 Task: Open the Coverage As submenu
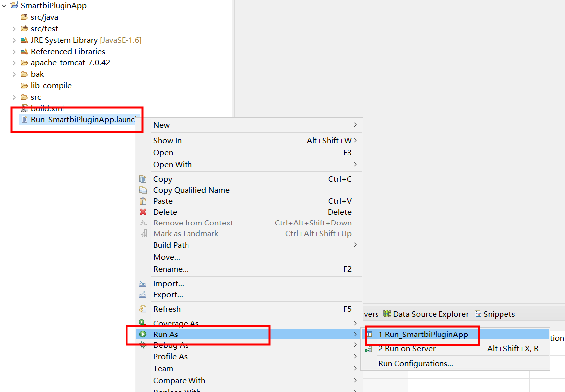pos(249,323)
